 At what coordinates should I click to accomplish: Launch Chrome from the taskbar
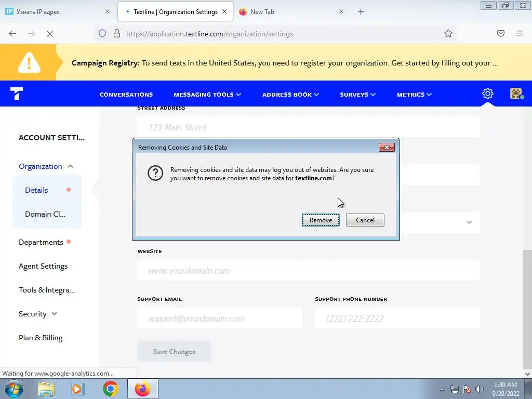point(110,389)
